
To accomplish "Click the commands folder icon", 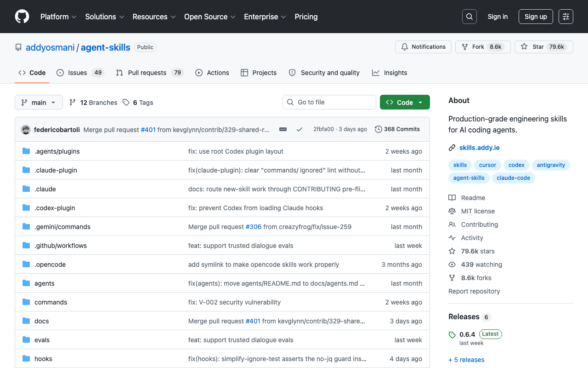I will click(x=26, y=302).
